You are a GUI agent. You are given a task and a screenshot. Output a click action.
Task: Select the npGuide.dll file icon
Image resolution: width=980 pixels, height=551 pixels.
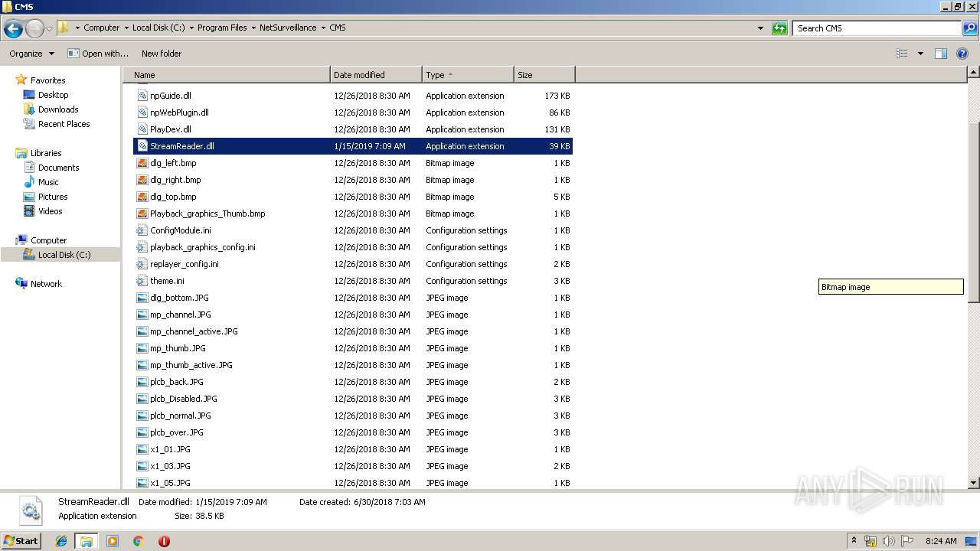click(142, 96)
